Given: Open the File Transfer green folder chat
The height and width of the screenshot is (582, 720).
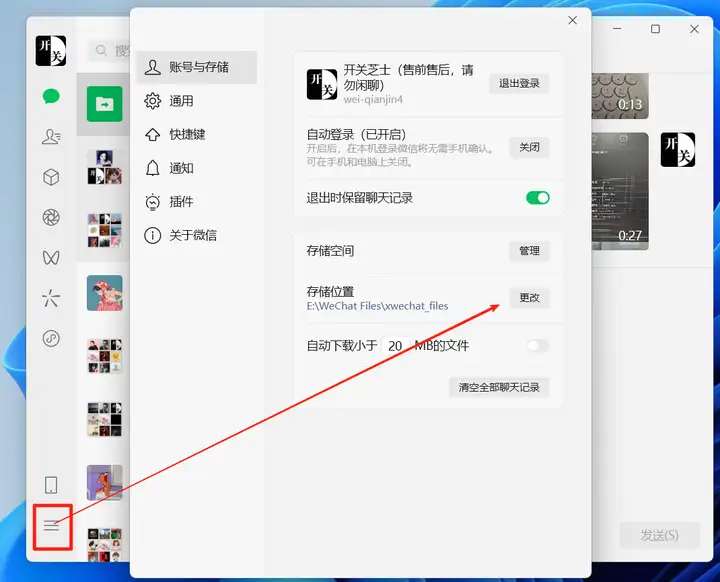Looking at the screenshot, I should tap(105, 104).
